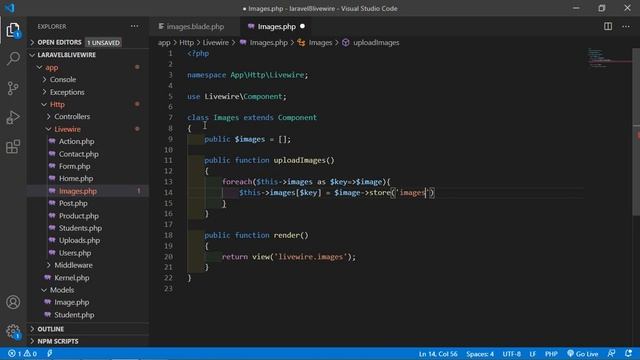Open the Explorer view in activity bar
This screenshot has width=640, height=360.
pos(13,30)
